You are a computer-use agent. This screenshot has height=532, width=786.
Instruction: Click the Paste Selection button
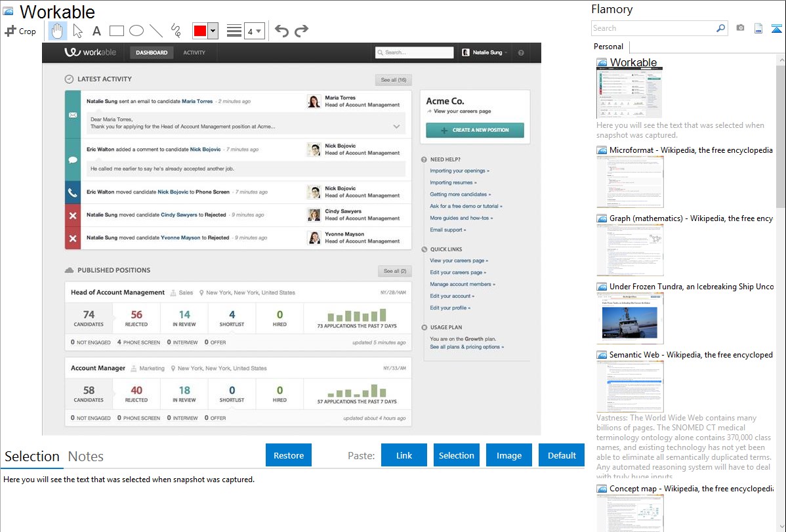tap(456, 455)
